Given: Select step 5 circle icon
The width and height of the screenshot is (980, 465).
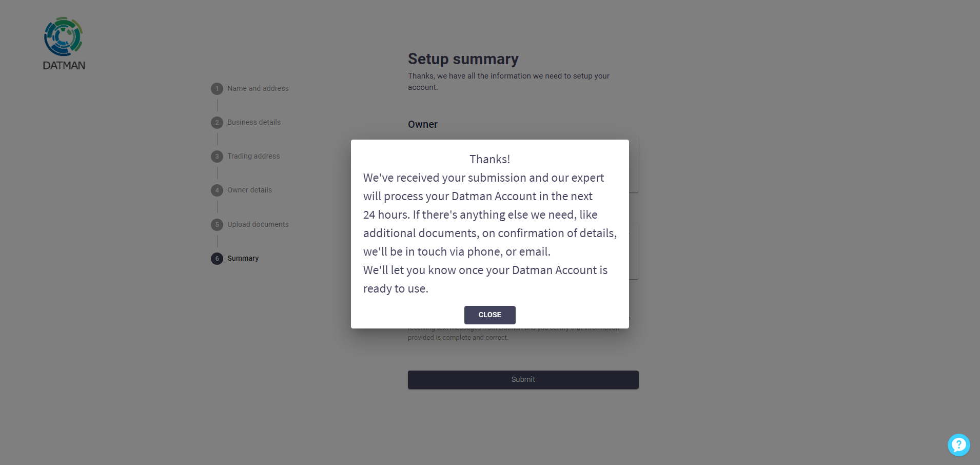Looking at the screenshot, I should click(x=217, y=225).
